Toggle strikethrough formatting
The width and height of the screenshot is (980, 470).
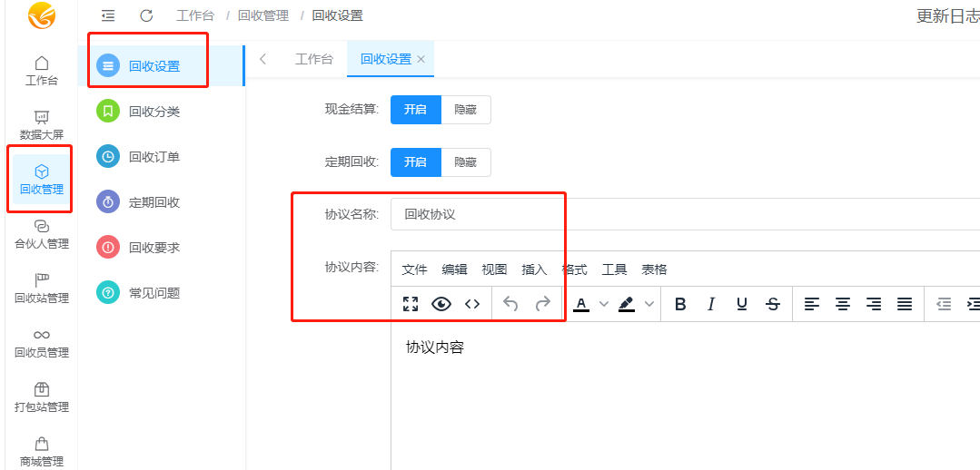click(773, 304)
